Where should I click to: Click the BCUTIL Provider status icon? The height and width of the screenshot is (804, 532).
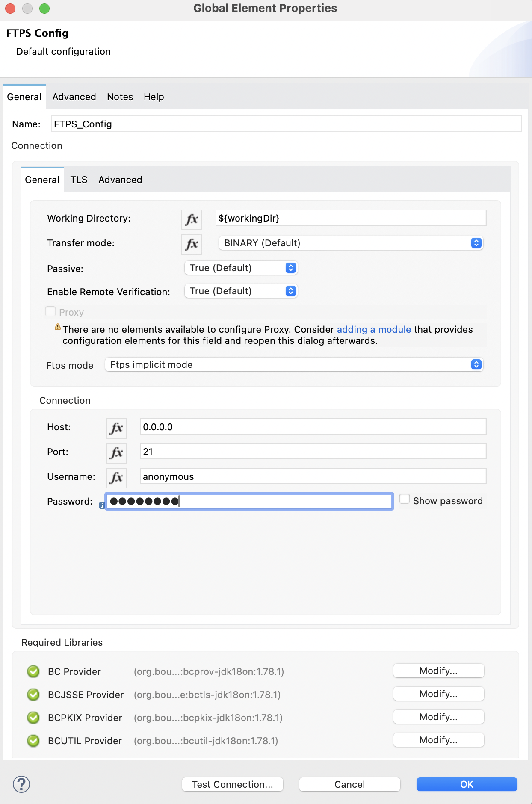click(x=33, y=741)
